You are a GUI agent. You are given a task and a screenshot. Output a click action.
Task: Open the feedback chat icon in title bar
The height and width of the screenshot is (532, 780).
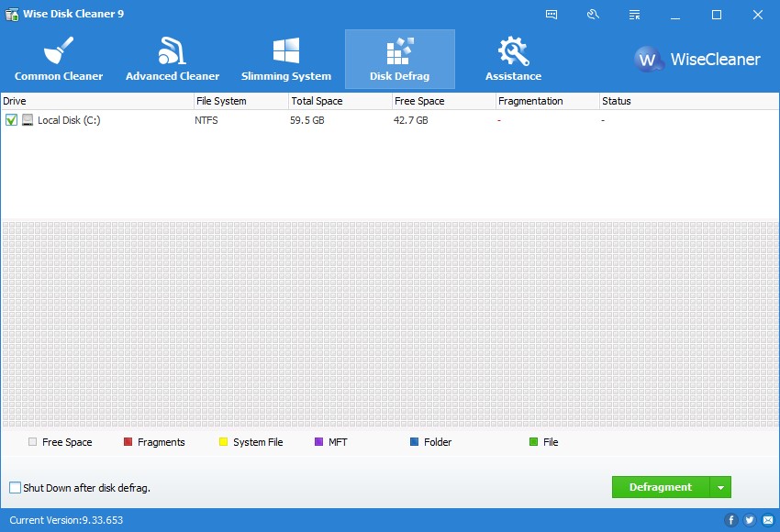552,15
